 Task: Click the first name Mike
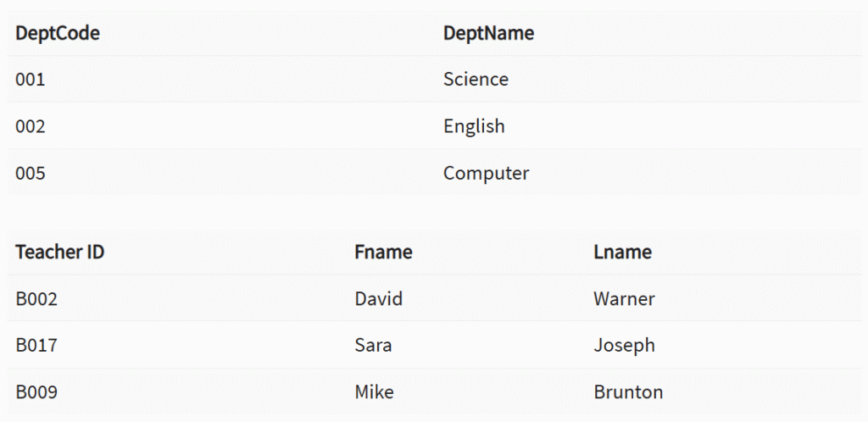pyautogui.click(x=374, y=392)
